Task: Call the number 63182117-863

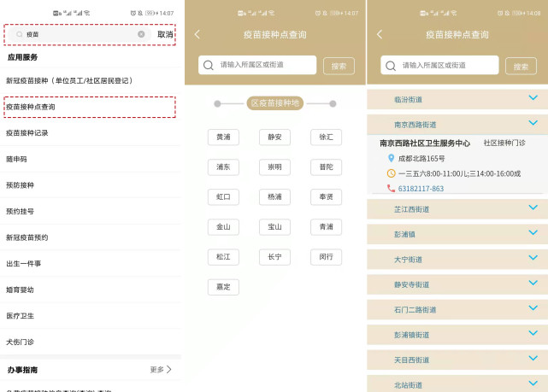Action: [421, 189]
